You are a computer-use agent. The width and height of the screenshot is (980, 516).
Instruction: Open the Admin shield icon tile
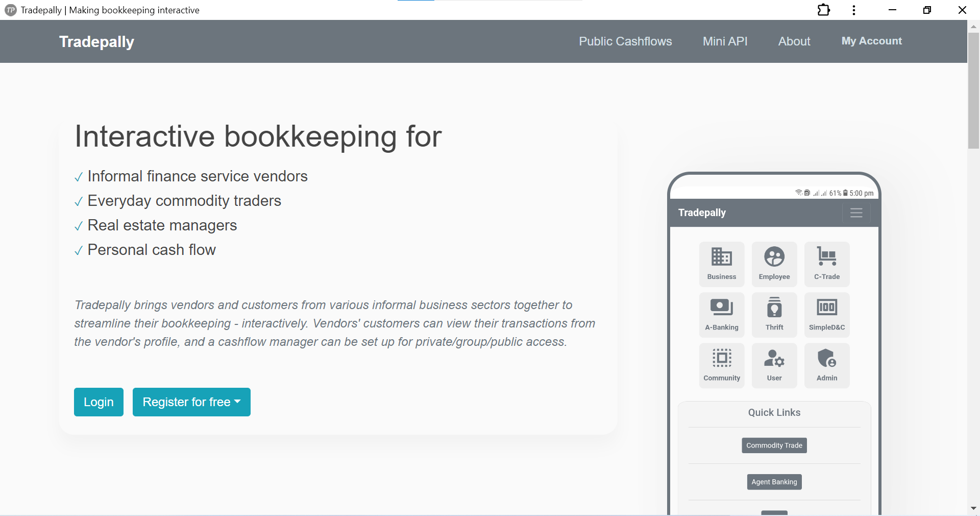826,365
